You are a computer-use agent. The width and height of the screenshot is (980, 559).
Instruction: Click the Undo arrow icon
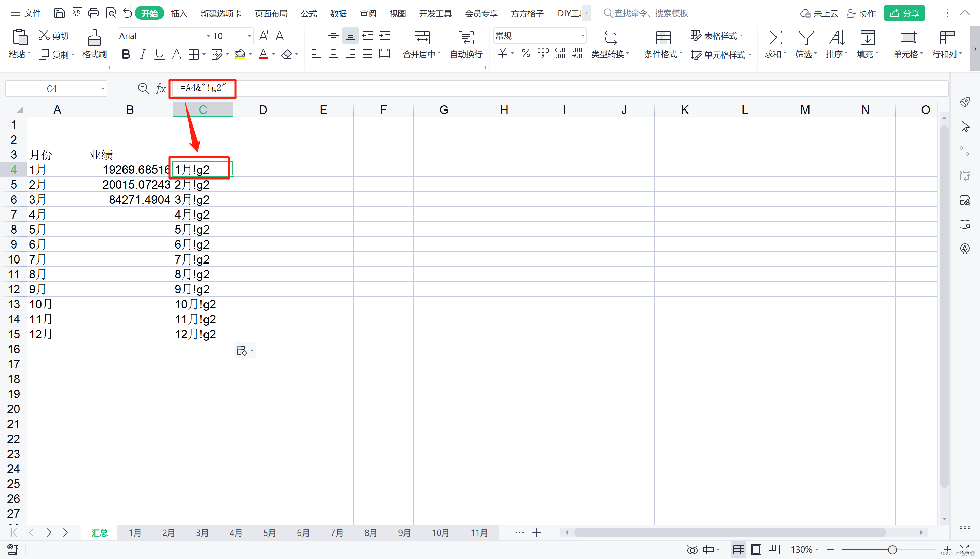[x=127, y=14]
